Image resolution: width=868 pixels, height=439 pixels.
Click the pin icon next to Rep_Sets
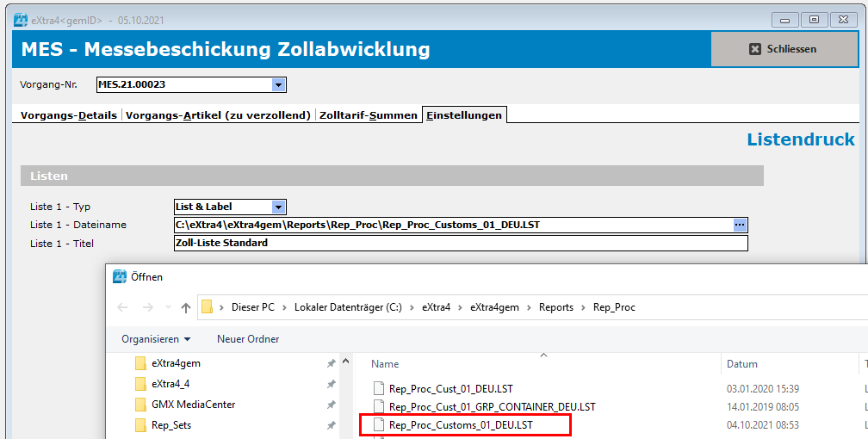click(x=331, y=425)
